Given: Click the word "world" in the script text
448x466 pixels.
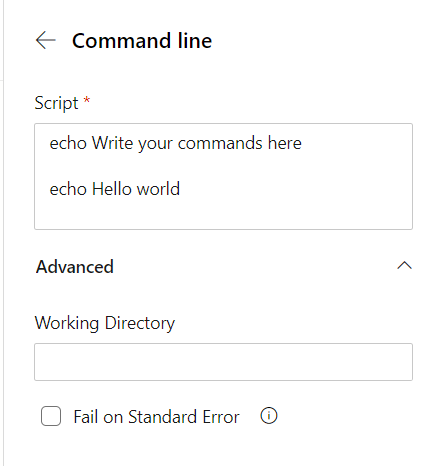Looking at the screenshot, I should coord(159,189).
